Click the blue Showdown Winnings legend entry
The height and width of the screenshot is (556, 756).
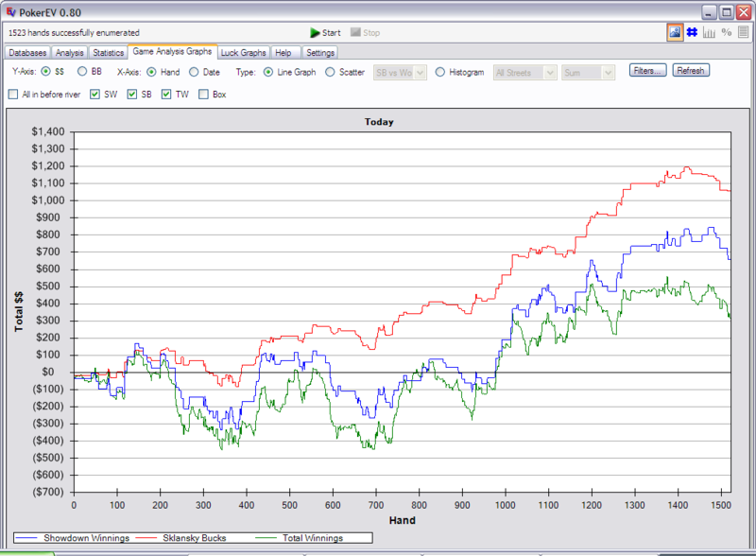(74, 538)
